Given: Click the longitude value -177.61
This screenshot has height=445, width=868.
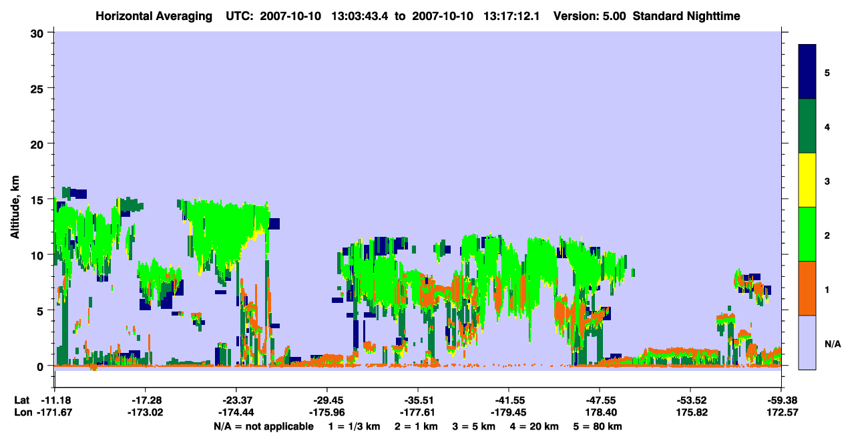Looking at the screenshot, I should coord(418,412).
